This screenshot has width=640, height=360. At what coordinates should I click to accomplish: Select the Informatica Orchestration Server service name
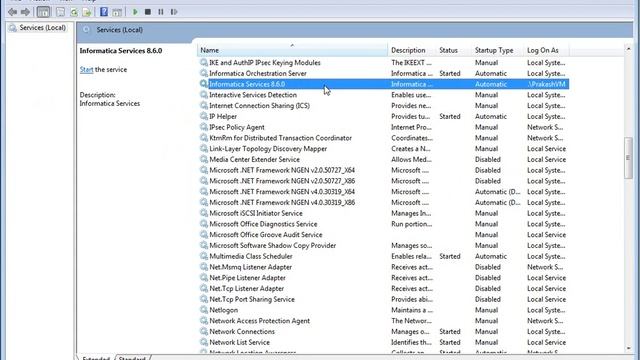258,73
